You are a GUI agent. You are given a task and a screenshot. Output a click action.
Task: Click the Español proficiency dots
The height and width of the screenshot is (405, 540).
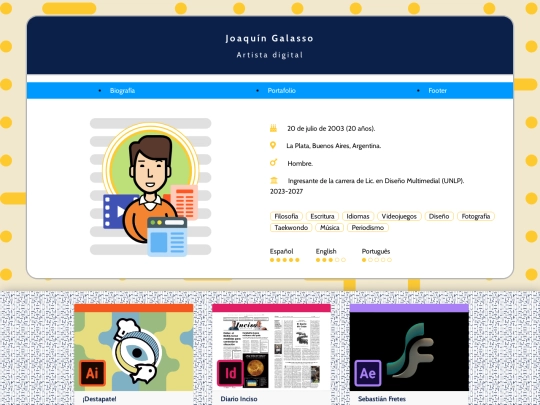click(284, 260)
